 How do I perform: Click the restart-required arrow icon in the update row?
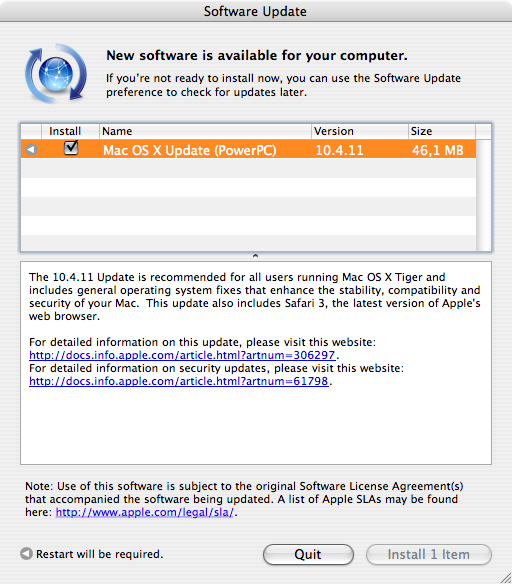click(31, 149)
